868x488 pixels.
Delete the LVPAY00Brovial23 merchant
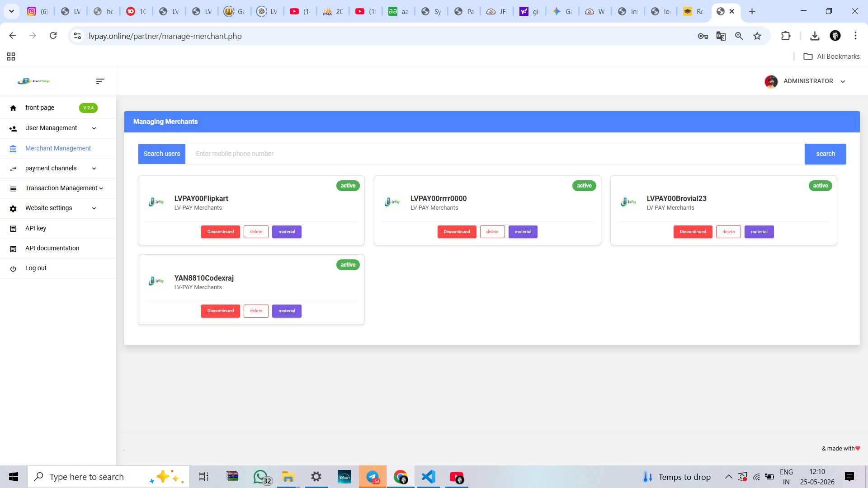tap(728, 232)
